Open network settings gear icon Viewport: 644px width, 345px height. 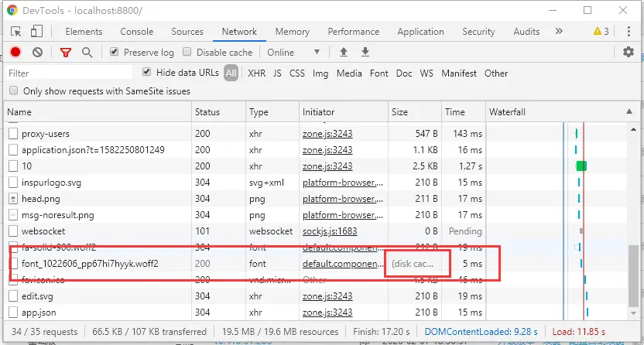click(629, 52)
